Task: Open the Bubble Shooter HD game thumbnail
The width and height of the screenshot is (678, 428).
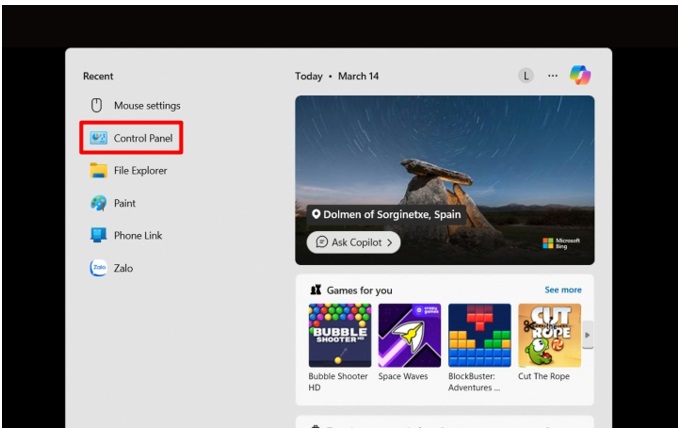Action: (339, 335)
